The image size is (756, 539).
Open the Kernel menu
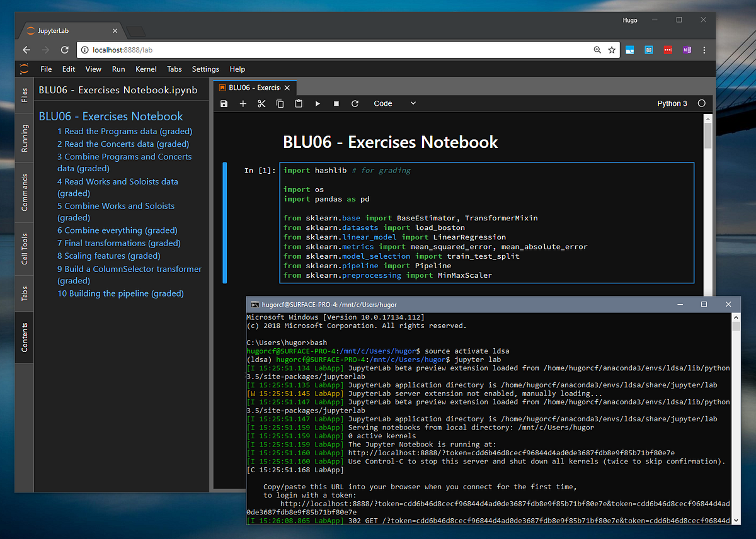(x=146, y=69)
